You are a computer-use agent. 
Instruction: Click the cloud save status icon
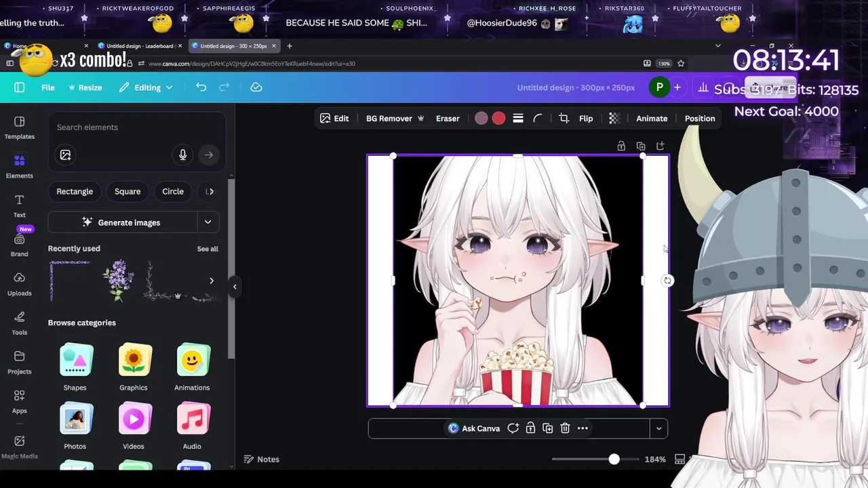coord(256,87)
